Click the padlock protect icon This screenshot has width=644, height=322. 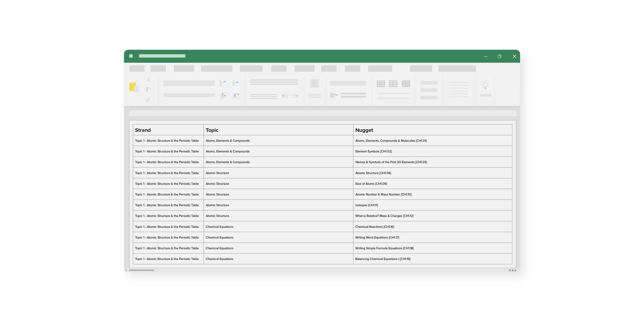point(314,83)
